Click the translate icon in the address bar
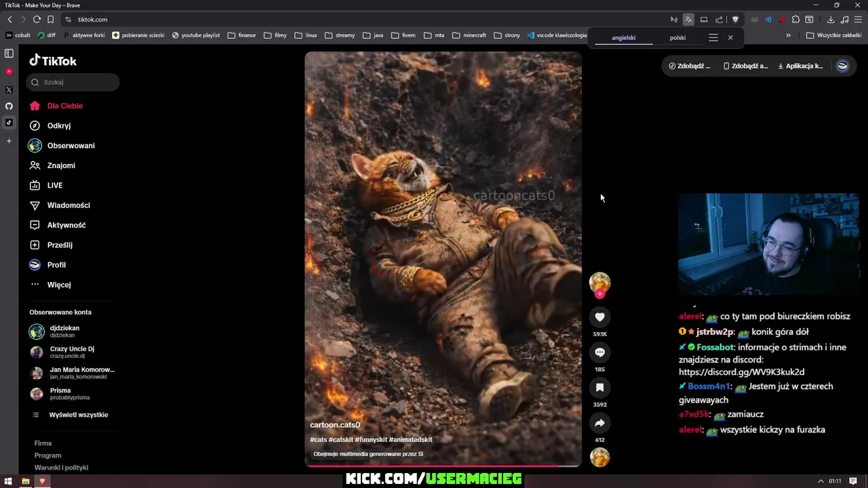Image resolution: width=868 pixels, height=488 pixels. [688, 20]
